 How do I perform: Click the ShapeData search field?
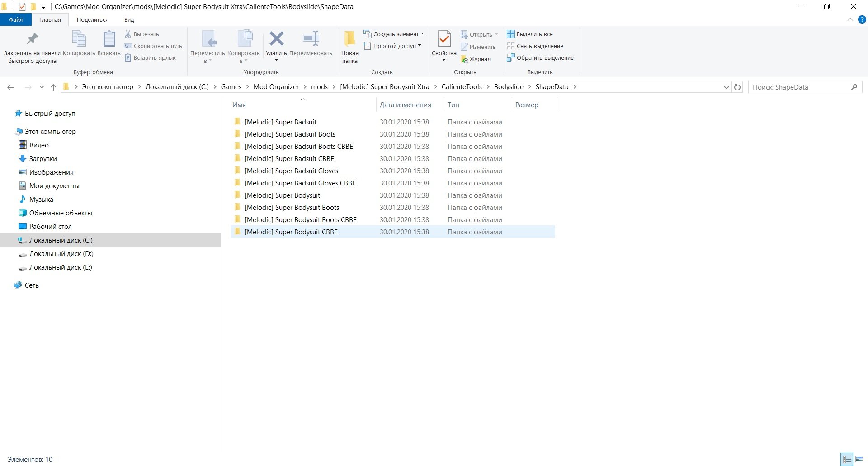point(799,87)
